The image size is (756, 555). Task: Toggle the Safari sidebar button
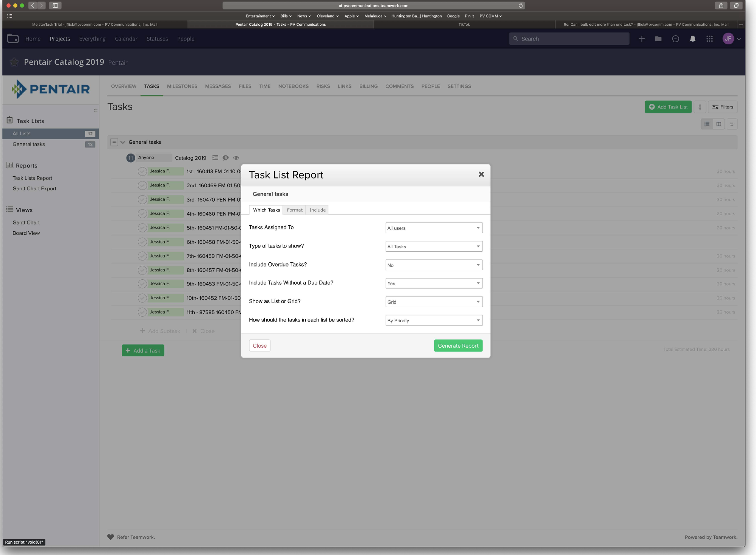pos(55,6)
